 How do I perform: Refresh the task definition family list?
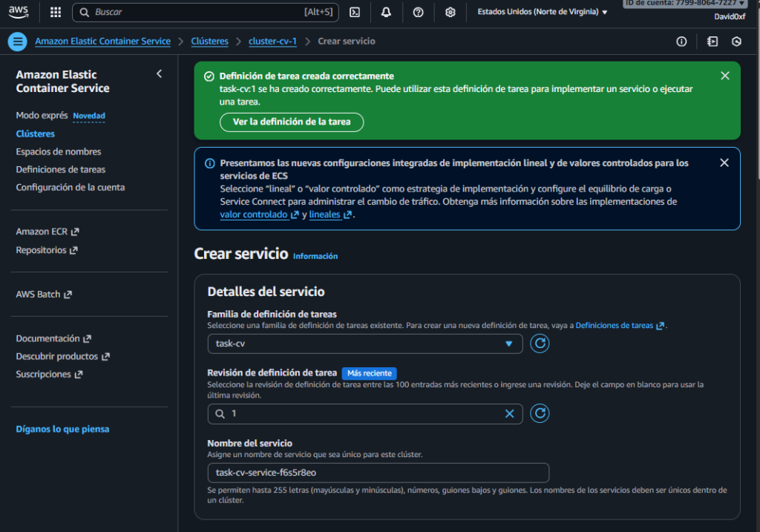540,344
